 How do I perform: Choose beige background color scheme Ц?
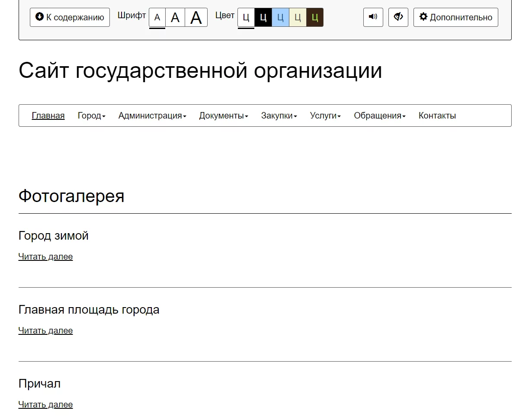(x=298, y=18)
